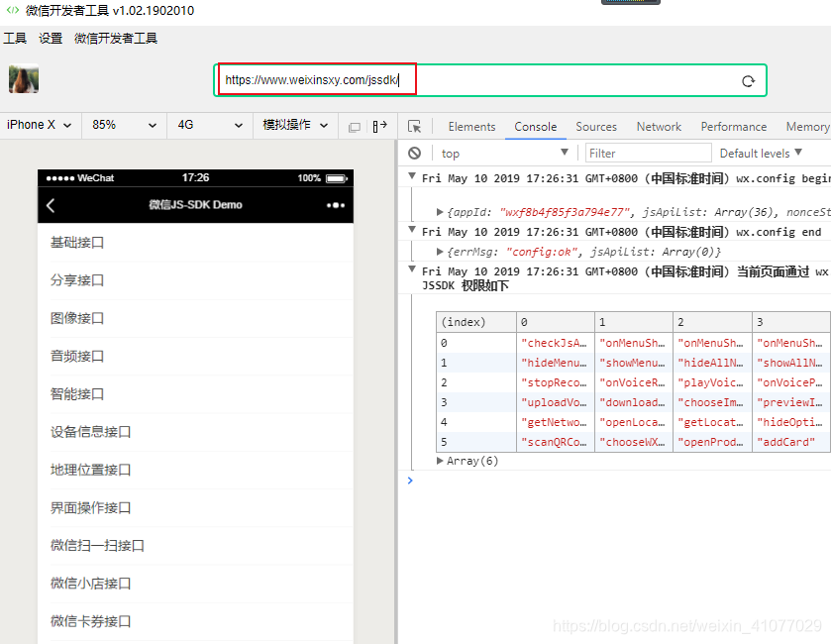The height and width of the screenshot is (644, 831).
Task: Switch to the Network tab
Action: point(659,127)
